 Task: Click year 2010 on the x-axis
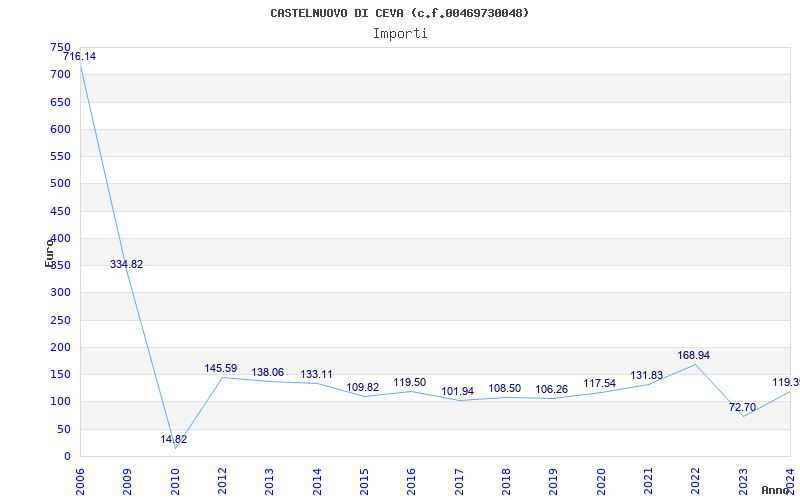175,479
